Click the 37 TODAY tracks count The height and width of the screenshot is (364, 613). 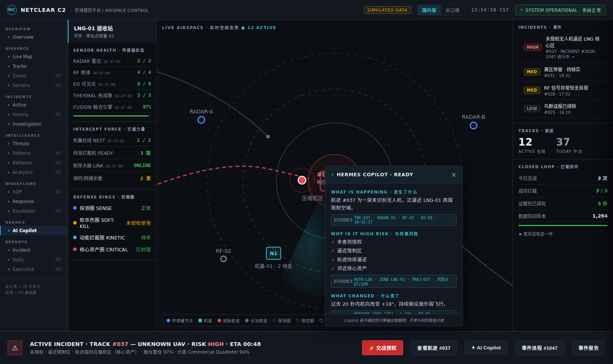pos(569,145)
